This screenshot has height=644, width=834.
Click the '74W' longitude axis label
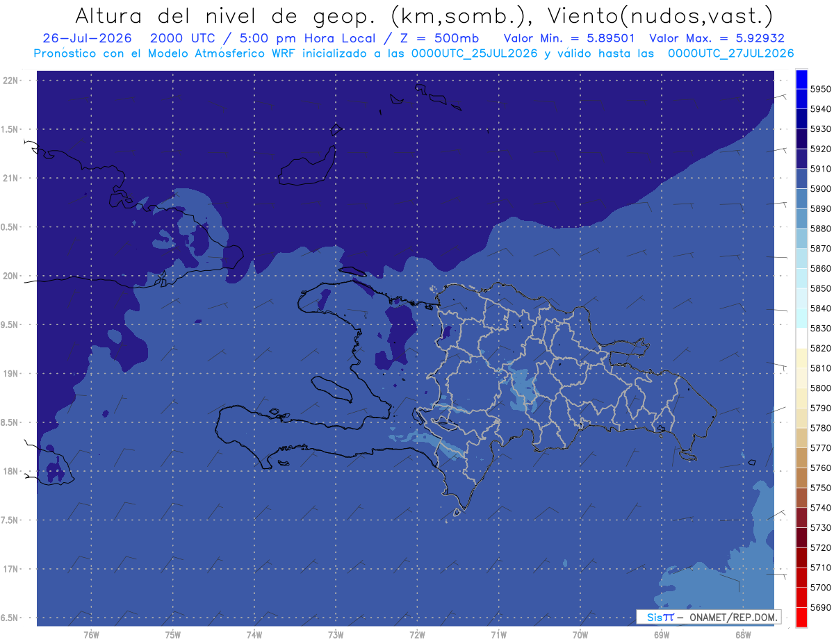coord(254,635)
